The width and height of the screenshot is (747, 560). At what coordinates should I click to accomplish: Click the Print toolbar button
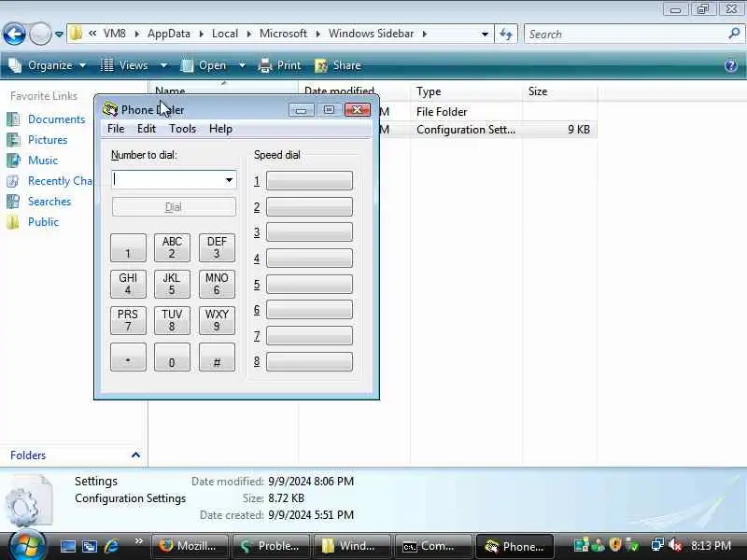pyautogui.click(x=279, y=65)
